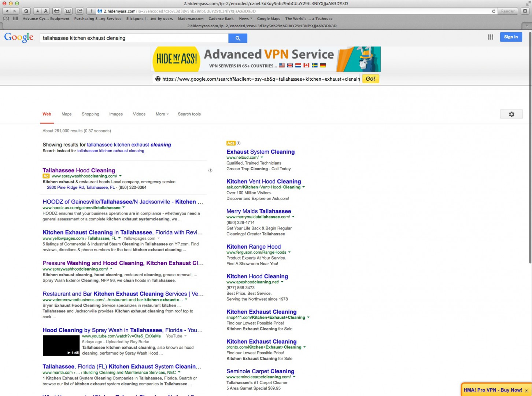The width and height of the screenshot is (532, 396).
Task: Expand the News bookmarks folder
Action: tap(245, 18)
